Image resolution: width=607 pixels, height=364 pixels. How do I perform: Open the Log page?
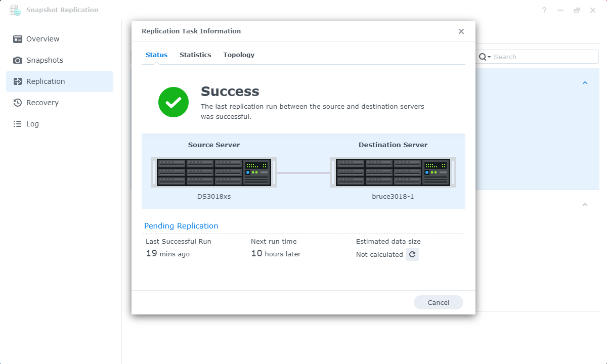(32, 124)
